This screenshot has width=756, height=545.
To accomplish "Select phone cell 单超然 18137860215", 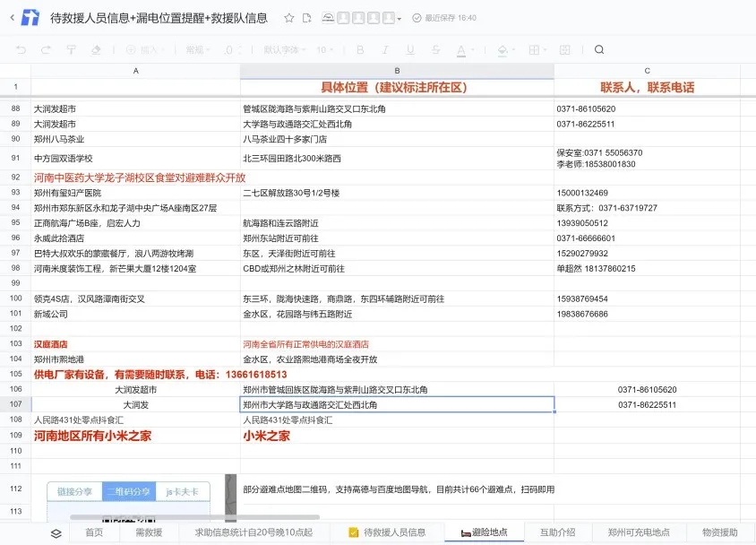I will [647, 268].
